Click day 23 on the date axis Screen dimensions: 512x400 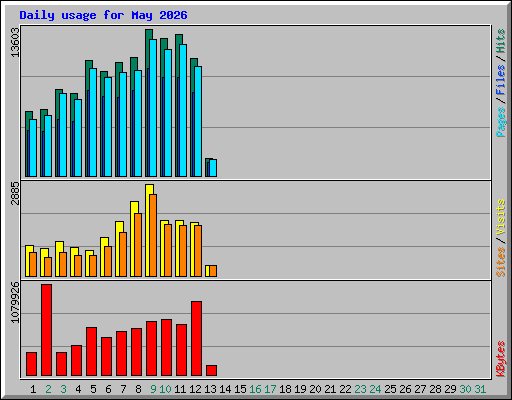tap(360, 389)
